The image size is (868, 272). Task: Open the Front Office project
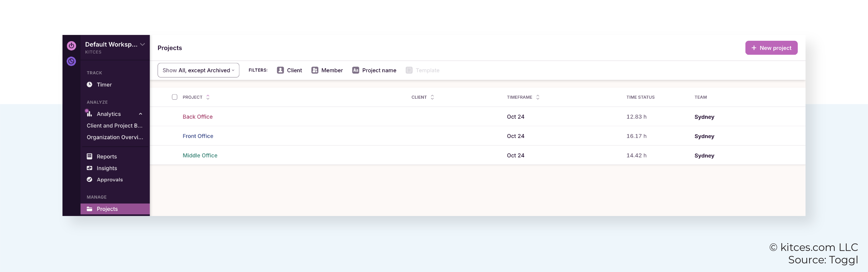(x=198, y=136)
